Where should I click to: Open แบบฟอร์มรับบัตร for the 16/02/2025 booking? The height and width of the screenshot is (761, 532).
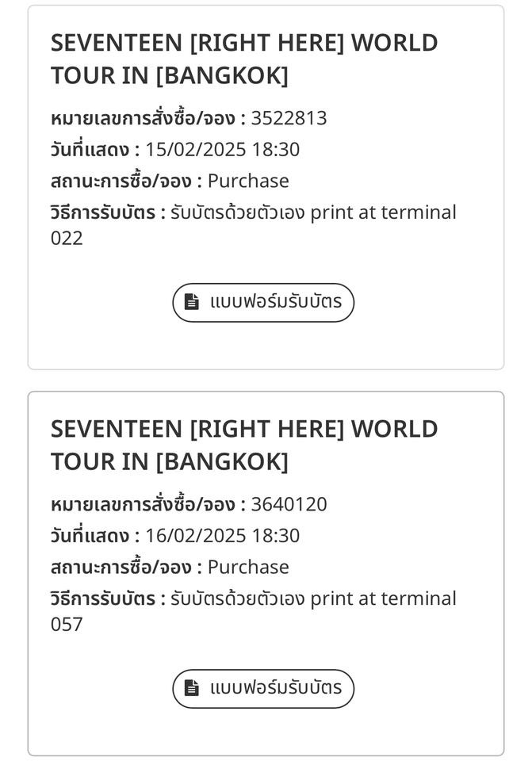tap(263, 689)
